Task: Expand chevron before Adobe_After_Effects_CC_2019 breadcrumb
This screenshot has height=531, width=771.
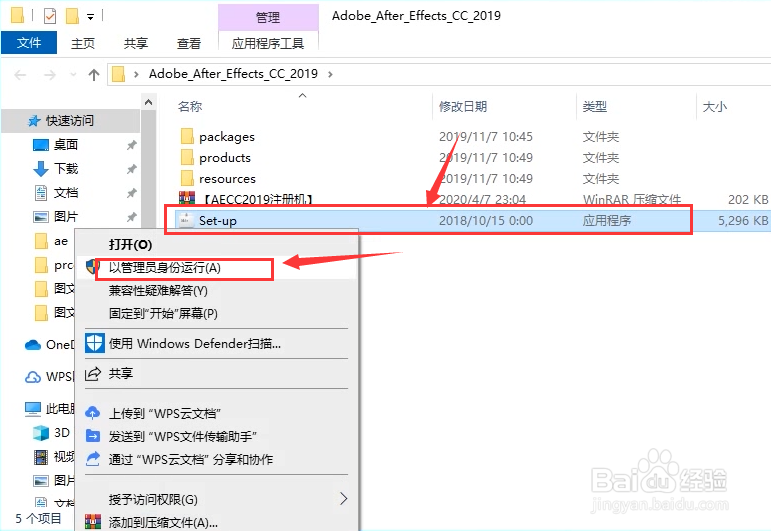Action: (136, 74)
